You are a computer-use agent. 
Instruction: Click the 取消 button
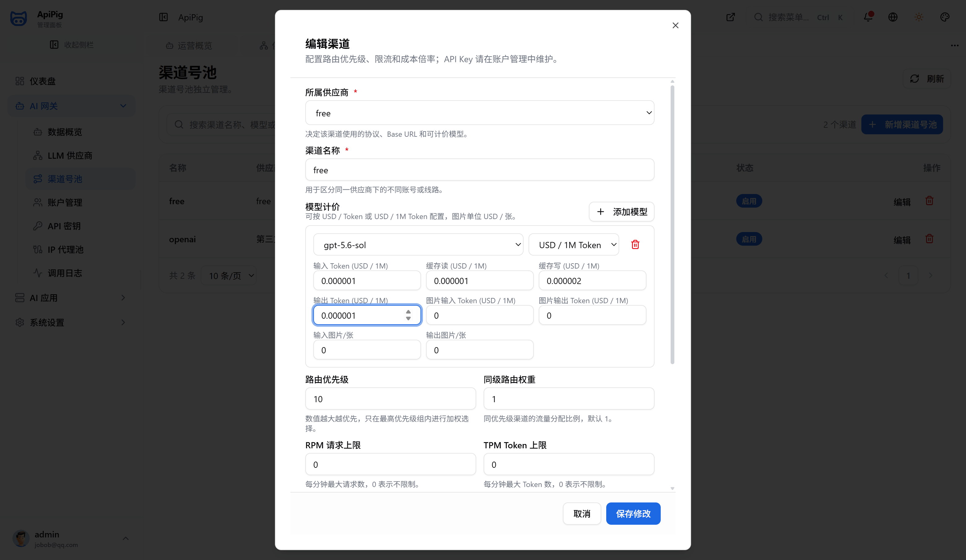[581, 513]
